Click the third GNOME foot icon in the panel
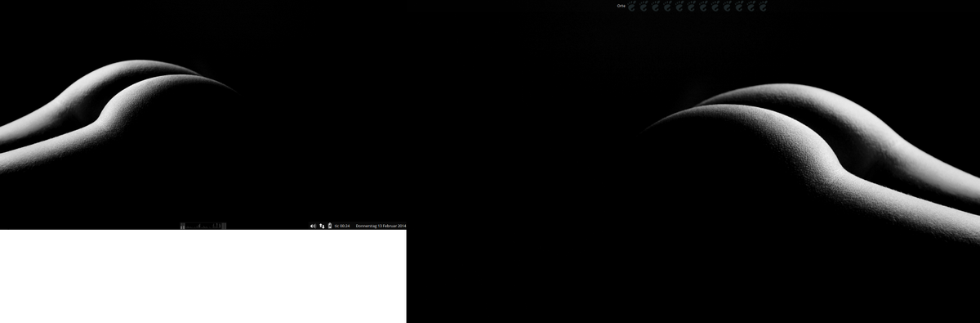The height and width of the screenshot is (323, 980). (656, 6)
